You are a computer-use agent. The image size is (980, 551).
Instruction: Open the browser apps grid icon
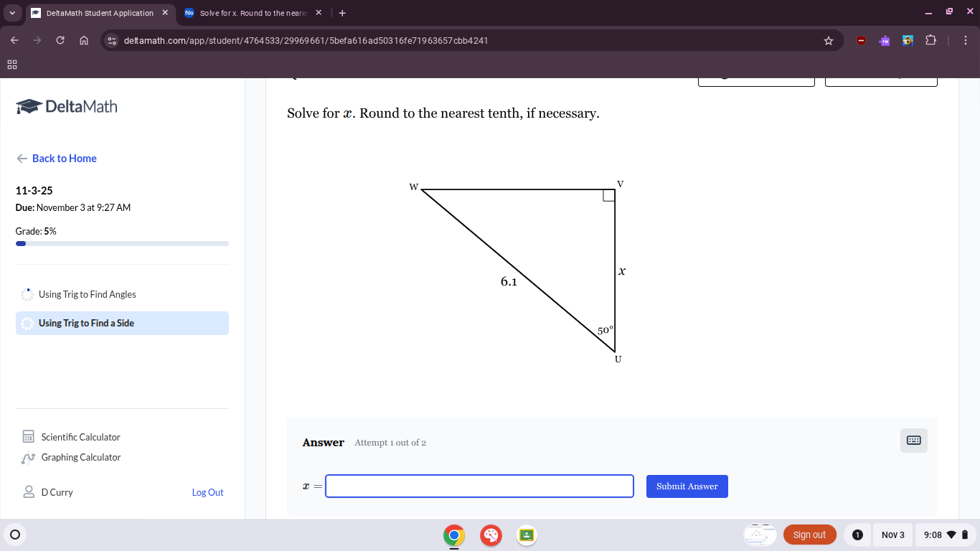tap(11, 65)
